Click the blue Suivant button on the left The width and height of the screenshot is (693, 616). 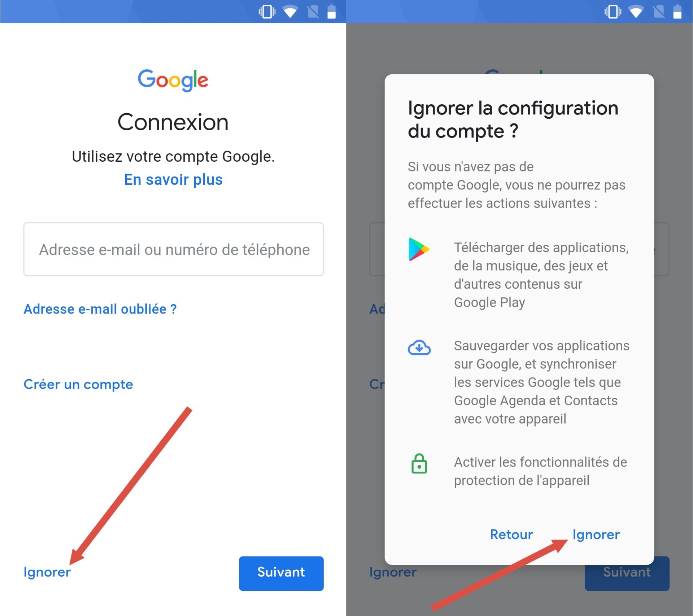tap(281, 573)
